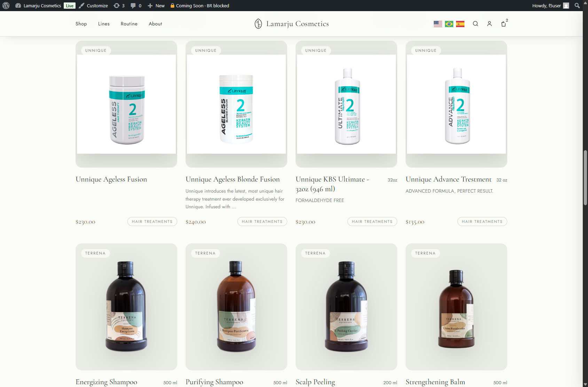Open the Unnique Ageless Fusion title link
The image size is (588, 387).
click(111, 179)
